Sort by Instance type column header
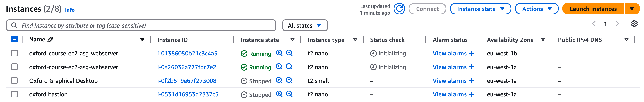 click(326, 40)
